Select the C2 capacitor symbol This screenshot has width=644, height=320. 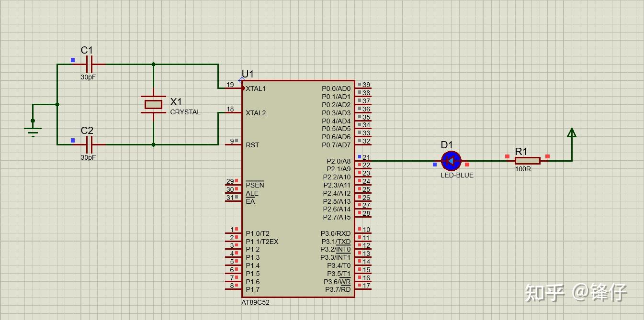coord(90,144)
